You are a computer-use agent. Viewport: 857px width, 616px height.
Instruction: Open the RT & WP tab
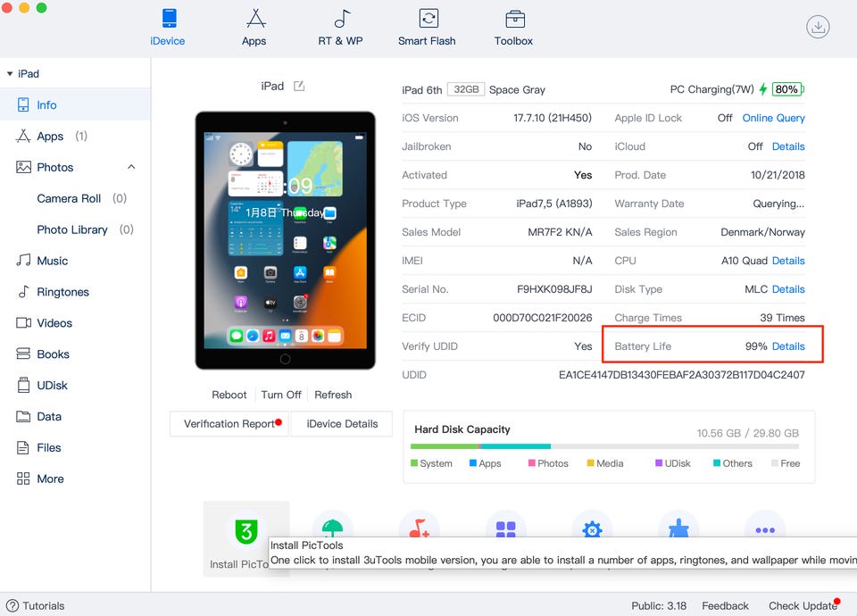tap(340, 28)
